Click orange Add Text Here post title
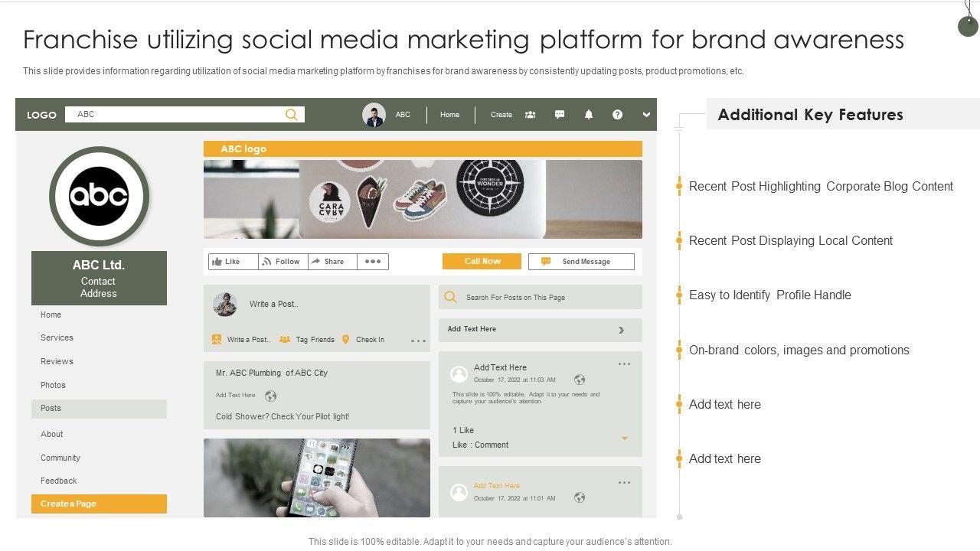 click(x=497, y=486)
